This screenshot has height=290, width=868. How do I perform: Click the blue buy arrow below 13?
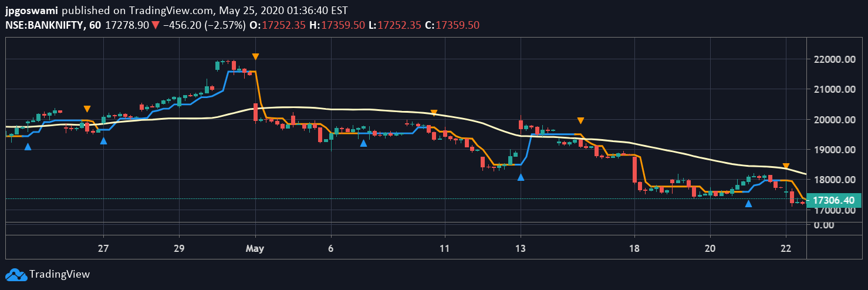pyautogui.click(x=521, y=177)
